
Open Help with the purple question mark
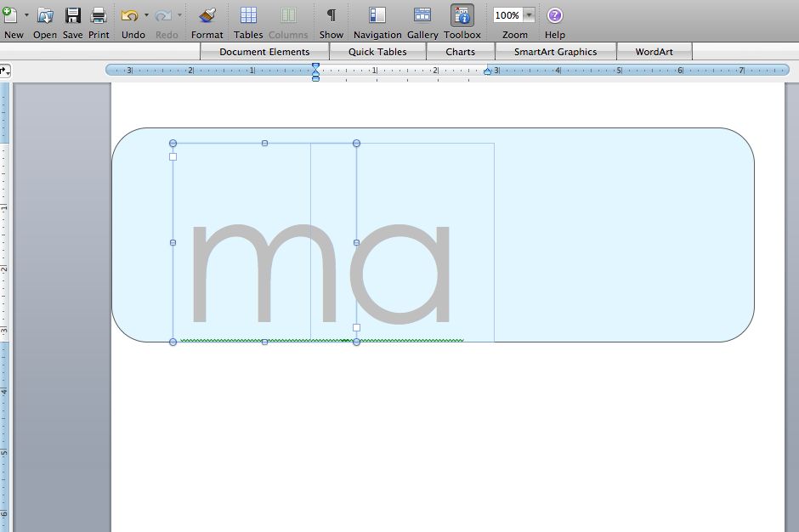point(554,15)
